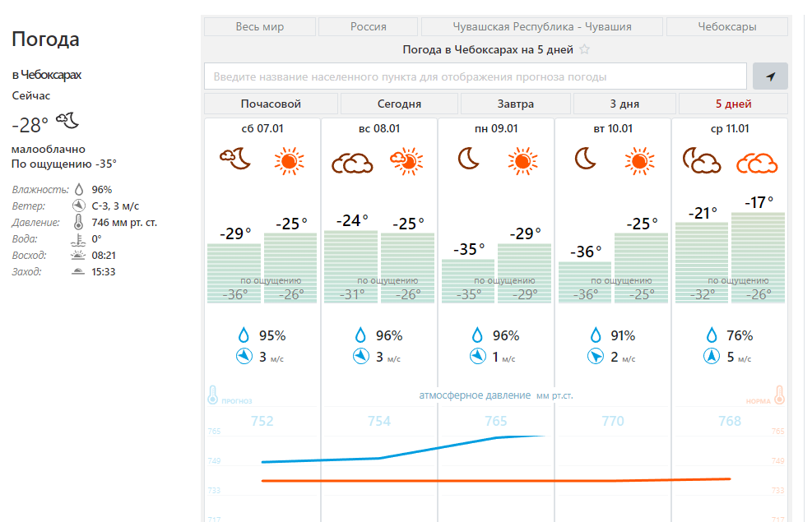Click the orange НОРМА thermometer icon
Image resolution: width=812 pixels, height=522 pixels.
point(778,395)
